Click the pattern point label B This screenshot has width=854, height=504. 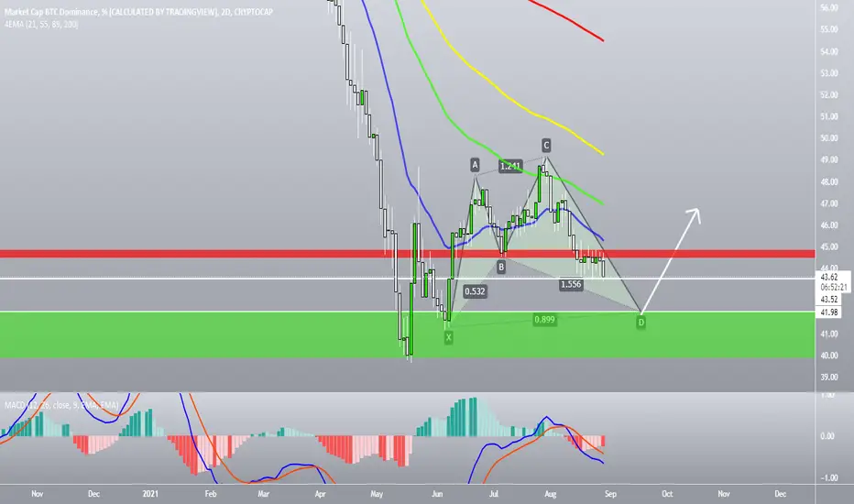click(x=501, y=267)
